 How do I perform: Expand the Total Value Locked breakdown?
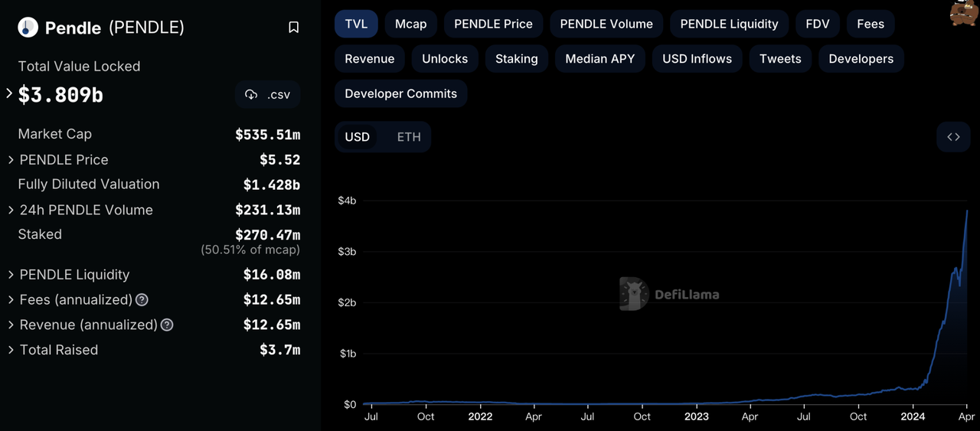point(9,94)
